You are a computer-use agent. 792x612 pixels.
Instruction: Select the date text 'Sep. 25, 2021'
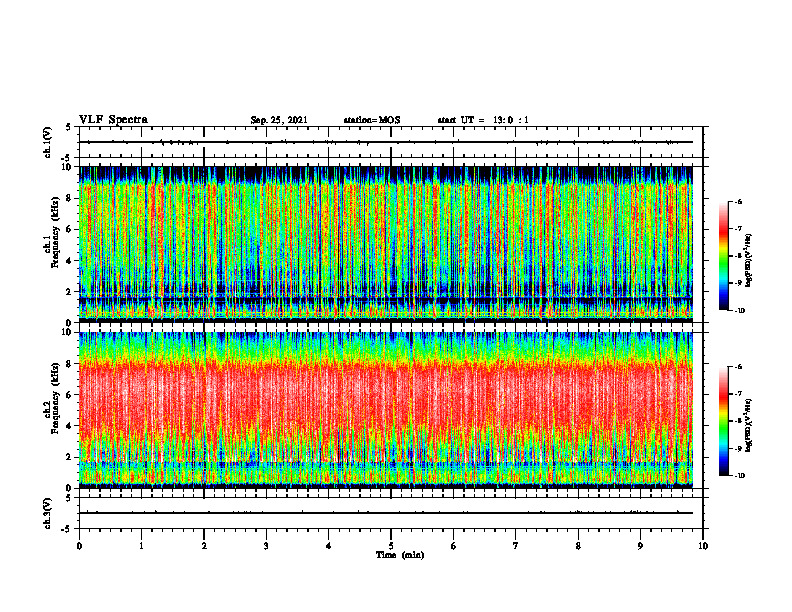(279, 120)
